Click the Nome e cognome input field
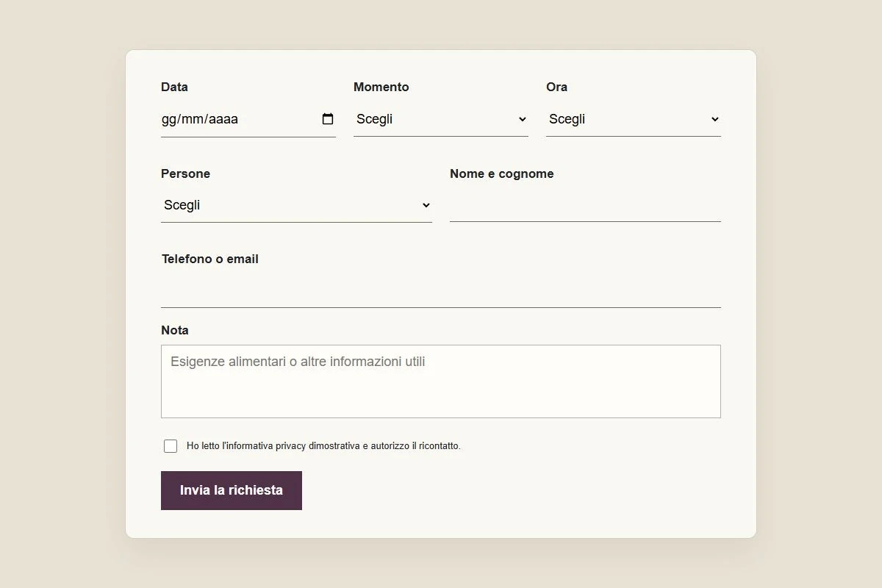Viewport: 882px width, 588px height. [585, 205]
